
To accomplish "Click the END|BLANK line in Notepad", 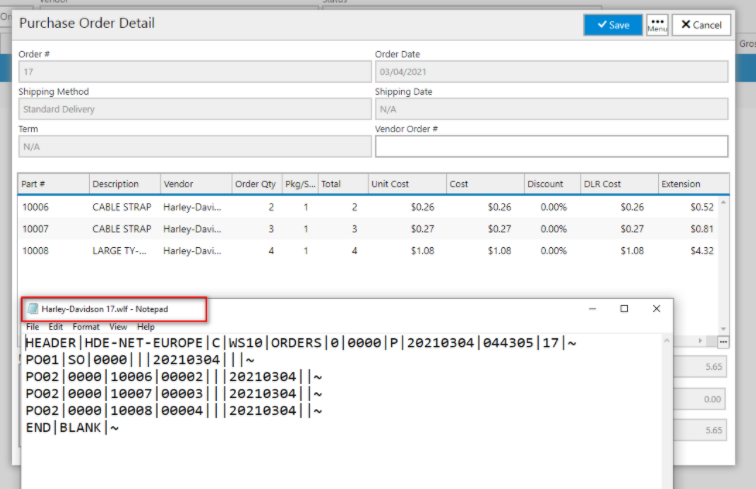I will 72,428.
